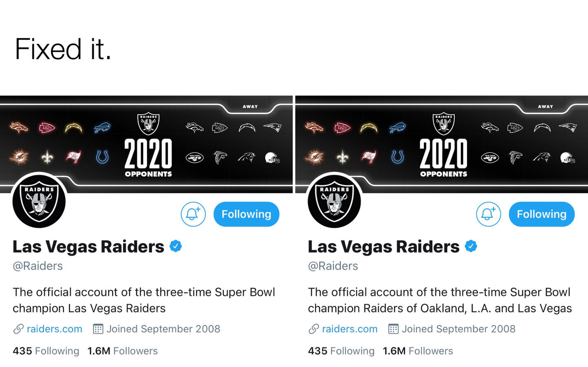Viewport: 588px width, 367px height.
Task: View 1.6M Followers on right profile
Action: click(x=418, y=351)
